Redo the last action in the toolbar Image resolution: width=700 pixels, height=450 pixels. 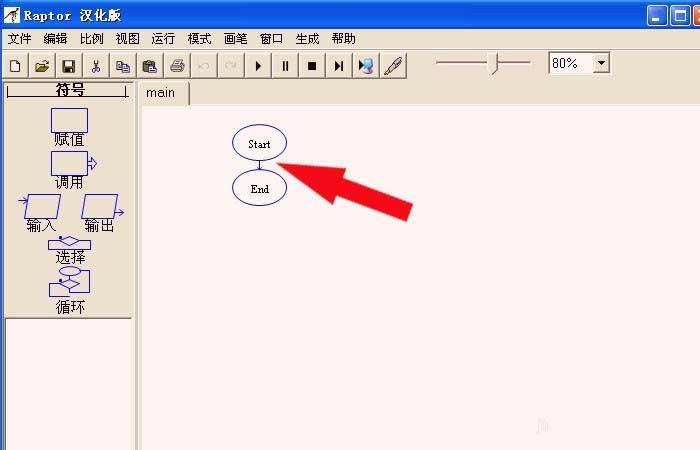(231, 66)
